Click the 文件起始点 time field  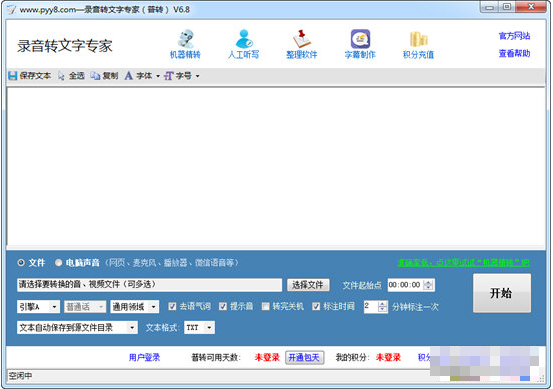[405, 285]
